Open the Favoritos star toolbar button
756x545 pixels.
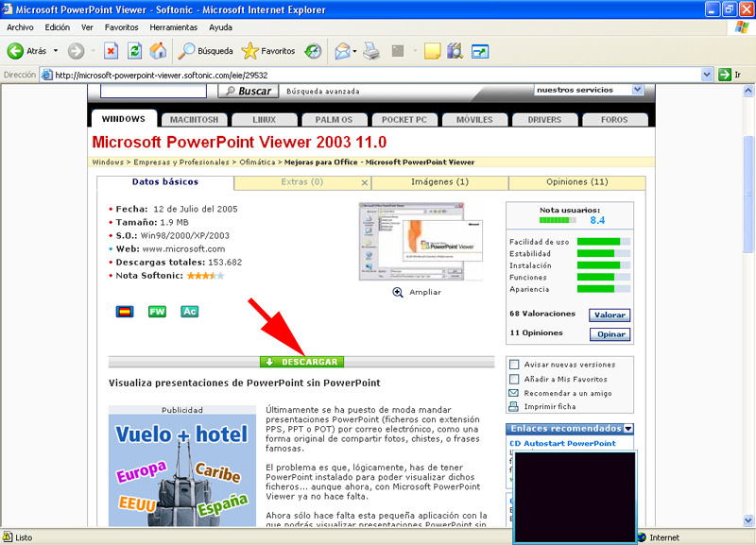point(268,51)
